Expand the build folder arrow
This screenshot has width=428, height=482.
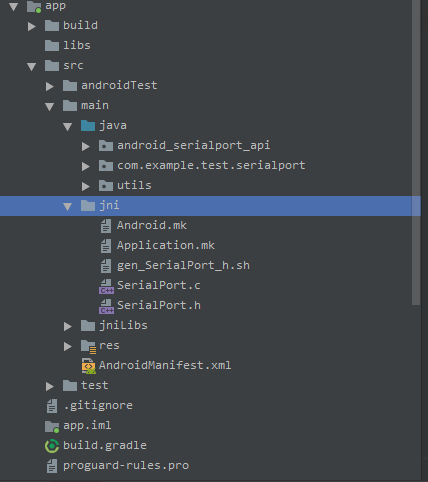coord(32,26)
